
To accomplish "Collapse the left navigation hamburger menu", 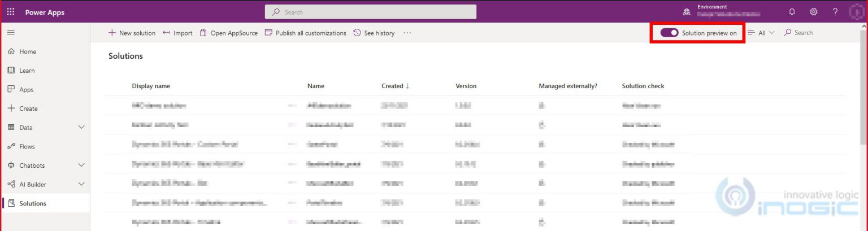I will (x=11, y=33).
